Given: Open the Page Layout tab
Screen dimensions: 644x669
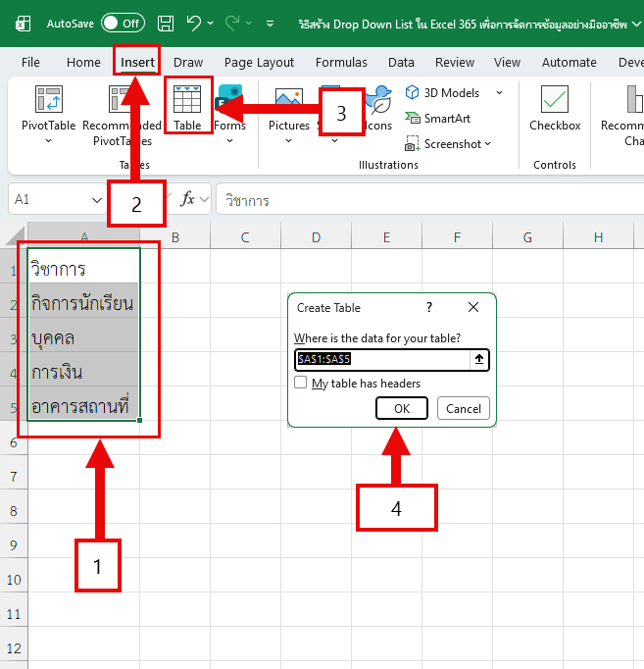Looking at the screenshot, I should tap(259, 63).
